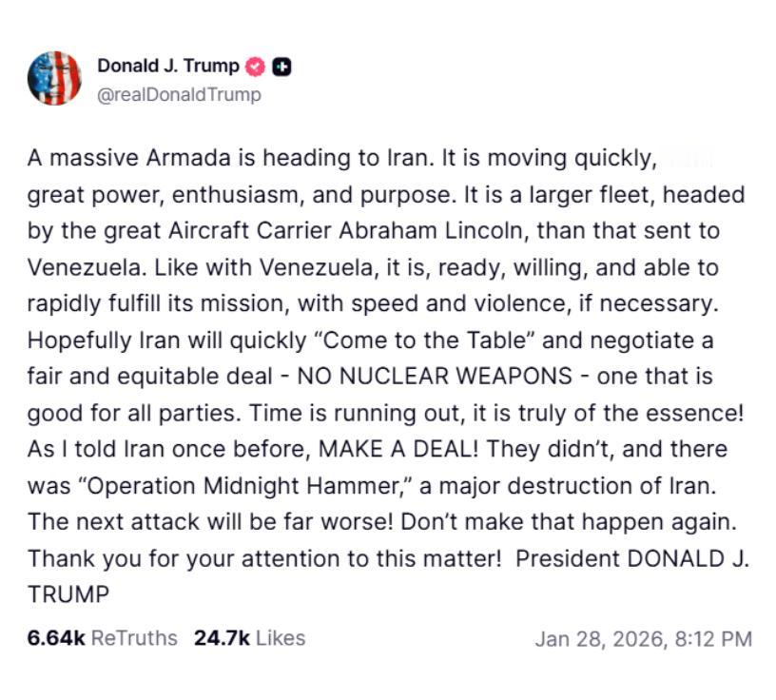Click the black plus badge beside the name

pyautogui.click(x=281, y=67)
